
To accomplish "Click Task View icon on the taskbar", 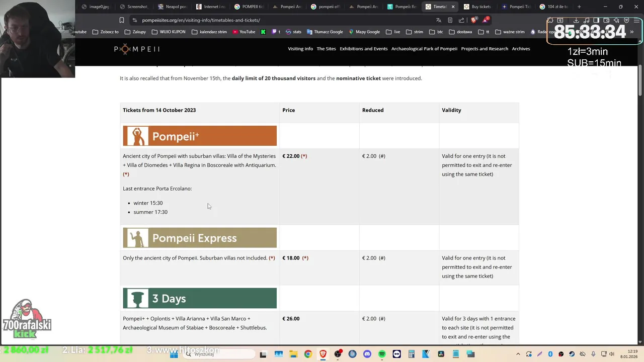I will click(263, 354).
